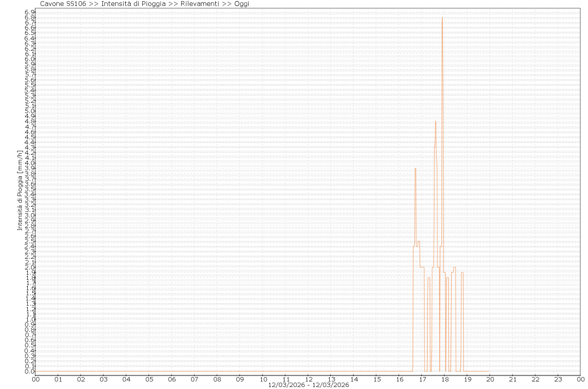
Task: Select "Oggi" at the end of the title
Action: point(242,4)
